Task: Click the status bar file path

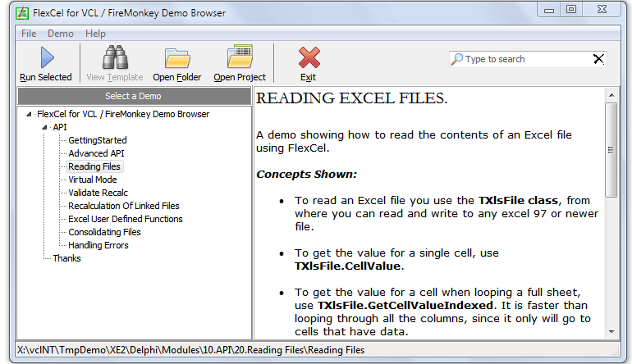Action: (190, 350)
